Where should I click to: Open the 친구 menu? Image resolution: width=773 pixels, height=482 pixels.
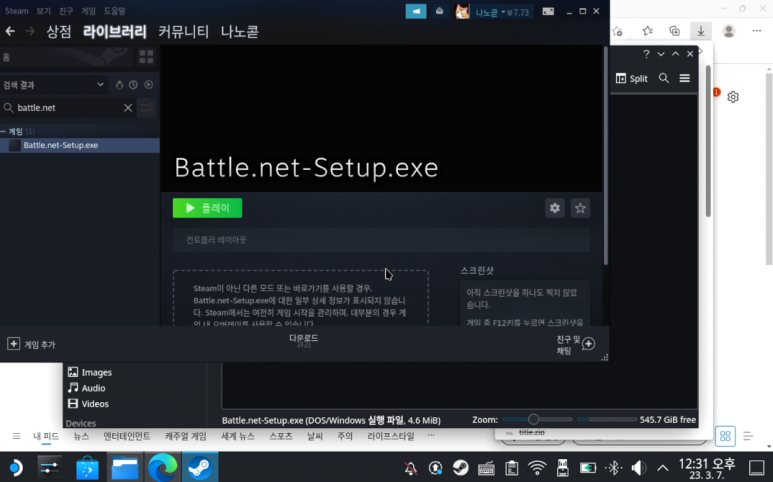(66, 11)
